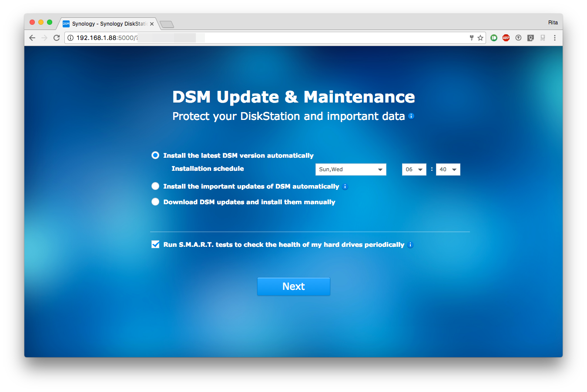
Task: Click the Protect your DiskStation subtitle text
Action: pyautogui.click(x=288, y=116)
